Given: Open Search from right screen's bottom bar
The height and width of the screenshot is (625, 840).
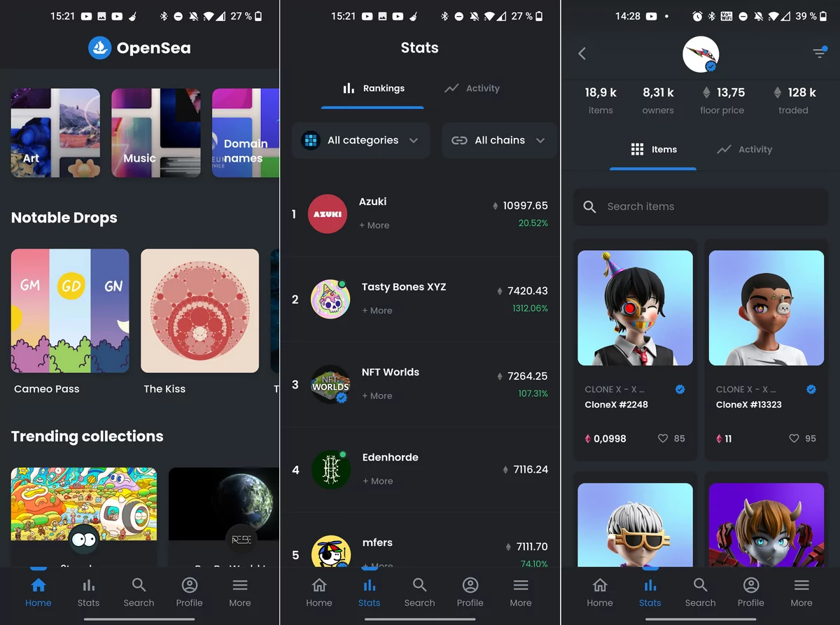Looking at the screenshot, I should [x=700, y=592].
